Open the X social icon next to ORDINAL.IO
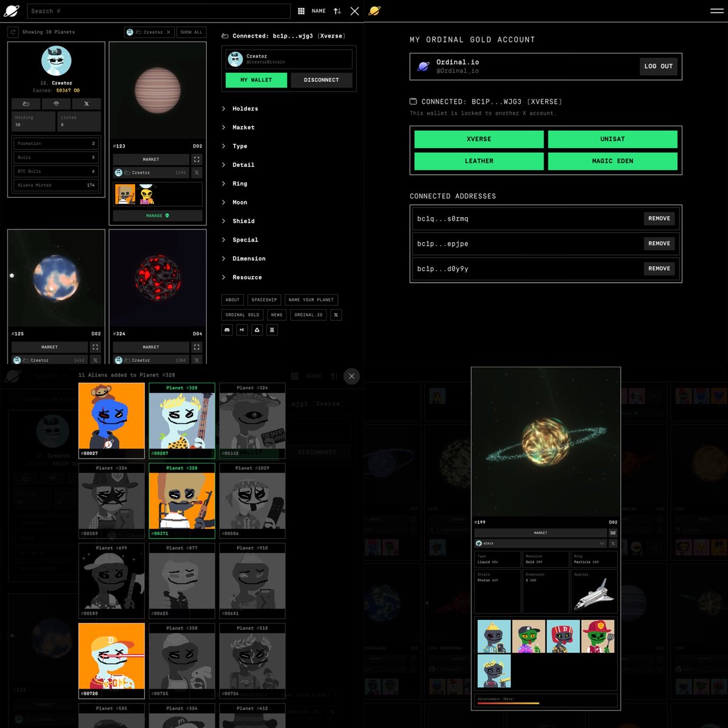728x728 pixels. click(x=336, y=315)
